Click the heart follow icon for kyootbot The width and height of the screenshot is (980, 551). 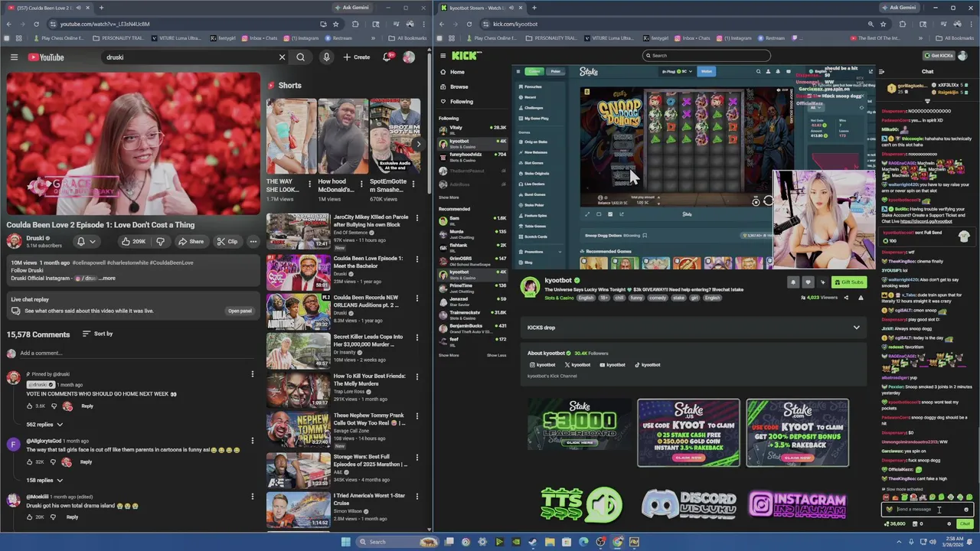click(808, 282)
